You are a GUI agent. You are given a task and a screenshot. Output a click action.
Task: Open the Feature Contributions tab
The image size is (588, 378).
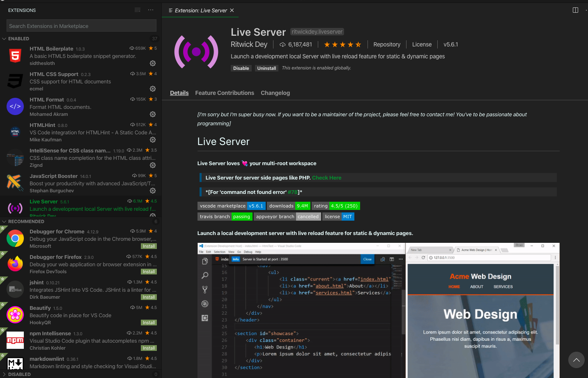(225, 93)
